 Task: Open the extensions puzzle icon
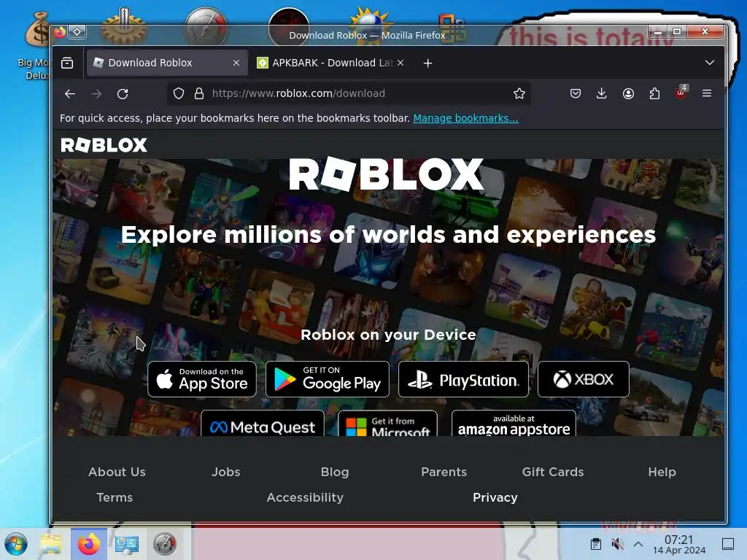[x=654, y=94]
